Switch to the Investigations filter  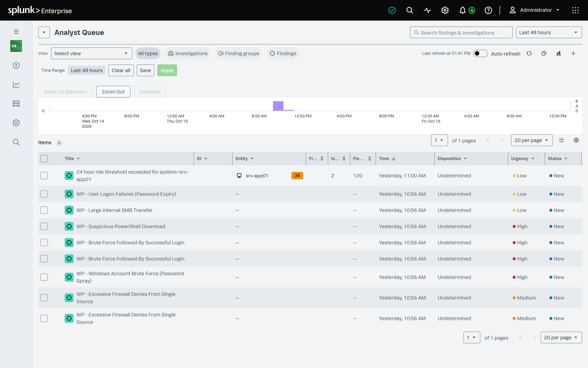[x=188, y=53]
